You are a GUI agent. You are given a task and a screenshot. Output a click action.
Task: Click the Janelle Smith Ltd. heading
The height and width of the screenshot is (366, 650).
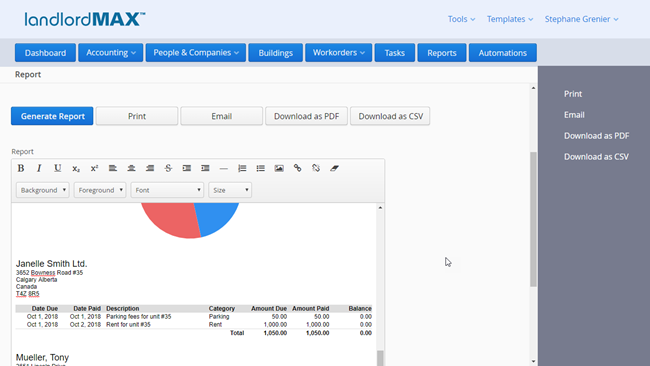coord(51,264)
